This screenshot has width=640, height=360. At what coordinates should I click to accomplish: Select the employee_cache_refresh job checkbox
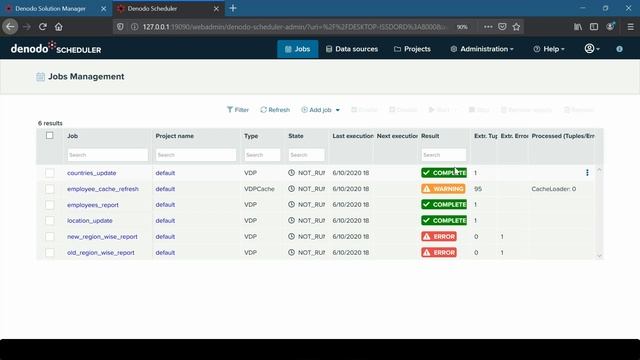50,189
